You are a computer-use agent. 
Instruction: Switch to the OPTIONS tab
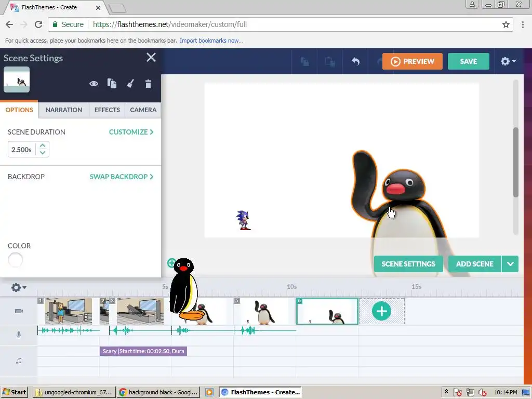click(x=19, y=110)
